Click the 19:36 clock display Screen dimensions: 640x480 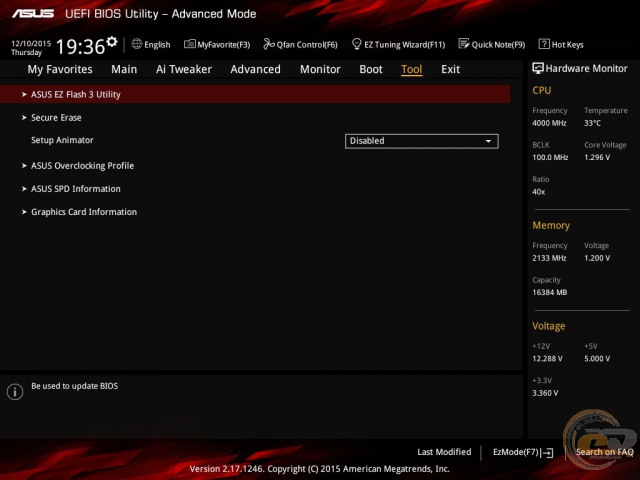click(x=80, y=47)
